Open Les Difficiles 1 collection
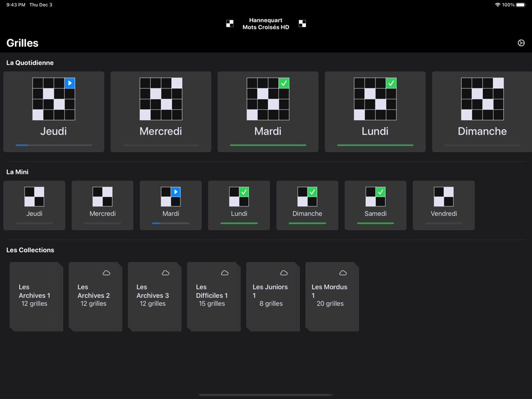 coord(213,296)
